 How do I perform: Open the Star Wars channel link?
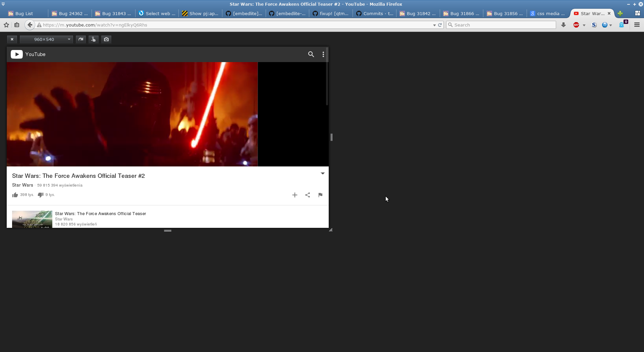(x=22, y=185)
